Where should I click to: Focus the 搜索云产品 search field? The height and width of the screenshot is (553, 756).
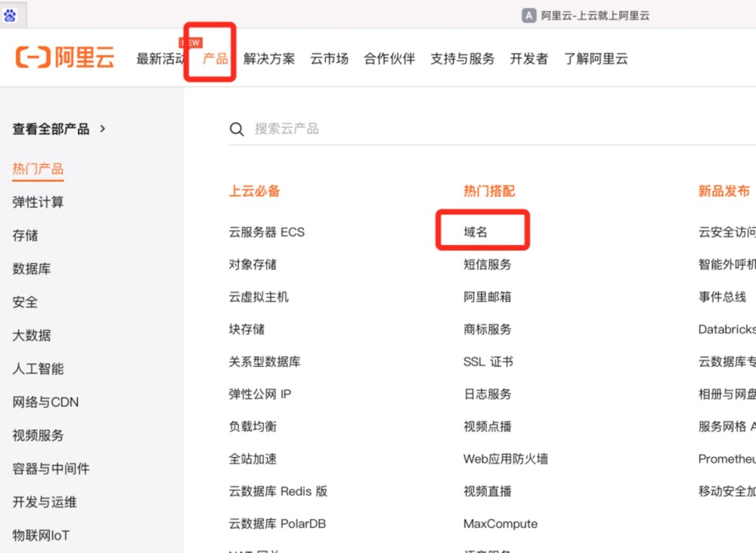tap(454, 129)
